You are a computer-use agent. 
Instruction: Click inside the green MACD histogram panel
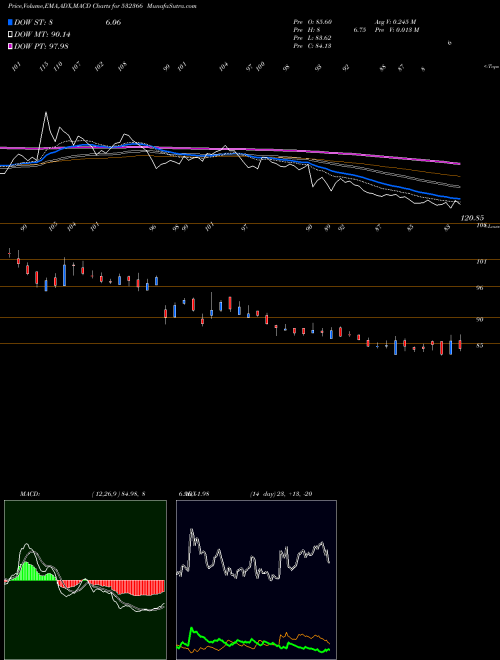pyautogui.click(x=85, y=580)
